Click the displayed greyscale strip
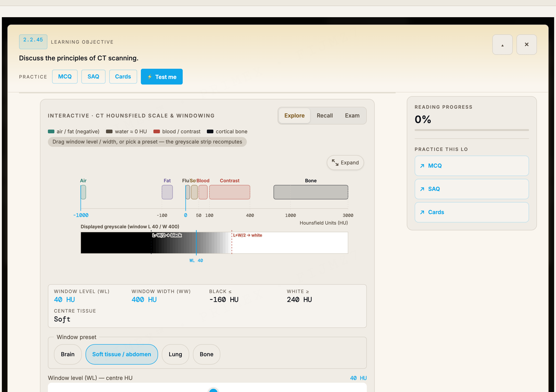The image size is (556, 392). point(214,243)
